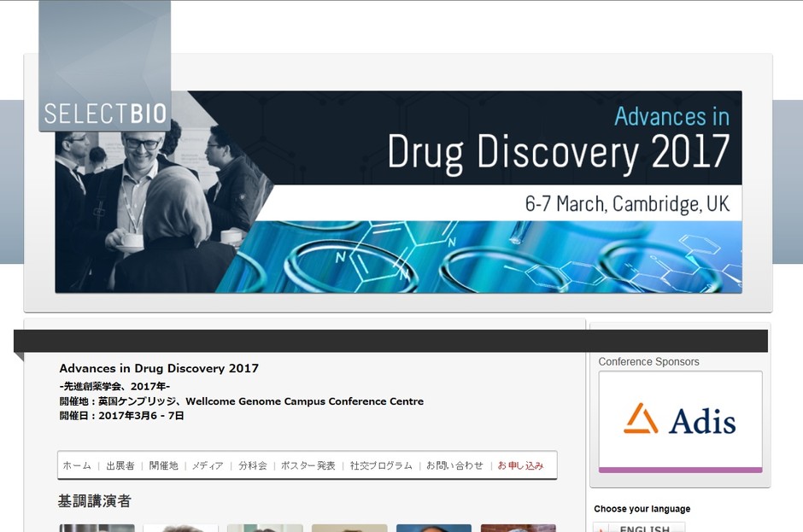Open the Adis sponsor logo

point(680,418)
